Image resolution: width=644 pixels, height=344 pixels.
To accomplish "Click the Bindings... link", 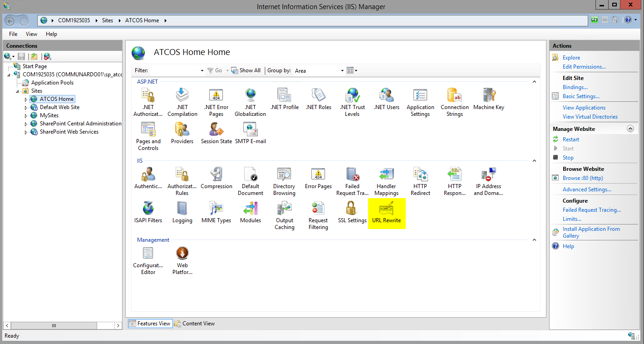I will click(575, 87).
